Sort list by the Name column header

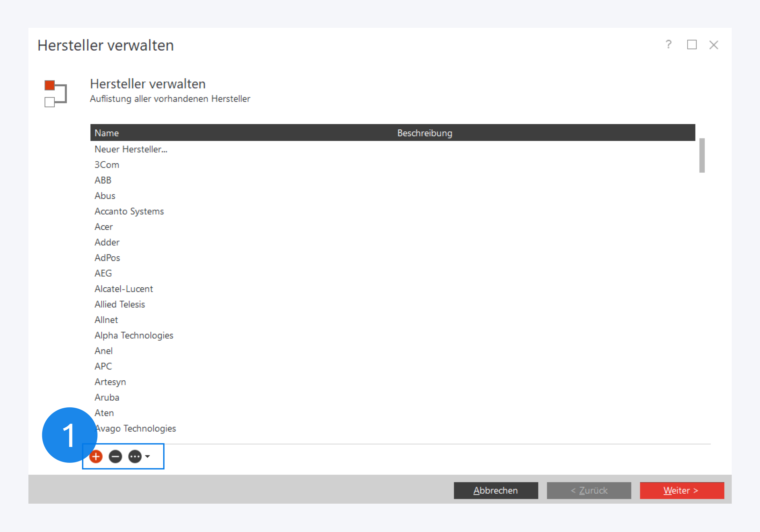point(107,133)
